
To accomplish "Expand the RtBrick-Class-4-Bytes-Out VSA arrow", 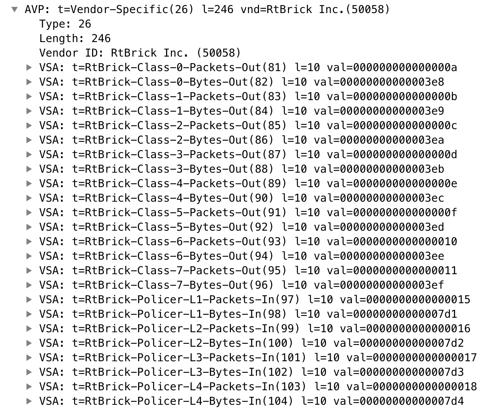I will pos(29,198).
